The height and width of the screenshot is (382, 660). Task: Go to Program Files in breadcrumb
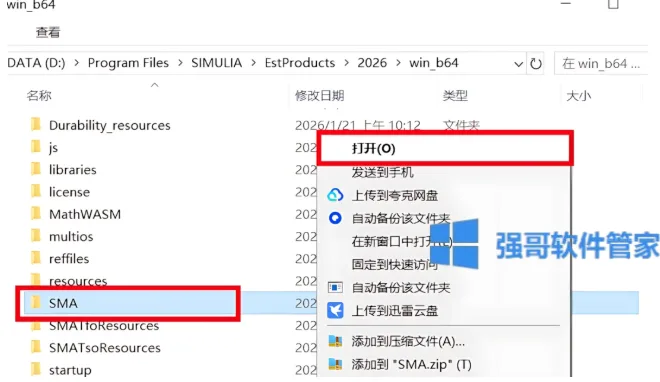point(128,63)
